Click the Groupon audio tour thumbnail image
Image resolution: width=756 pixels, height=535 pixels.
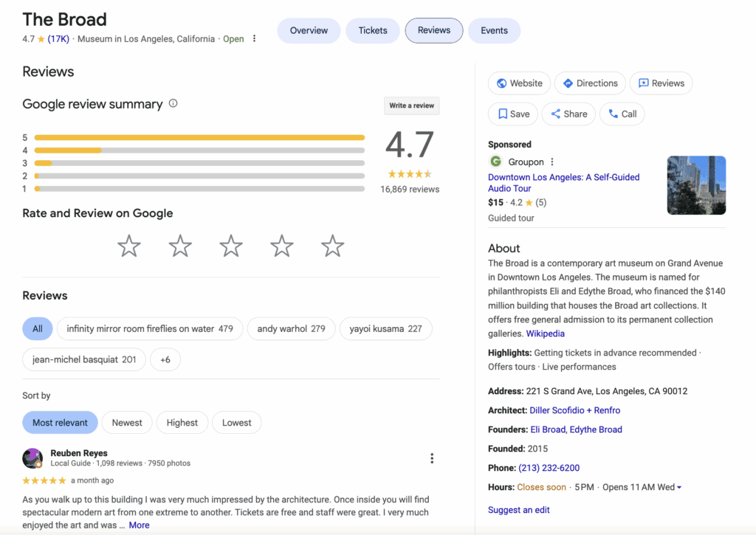click(x=696, y=184)
